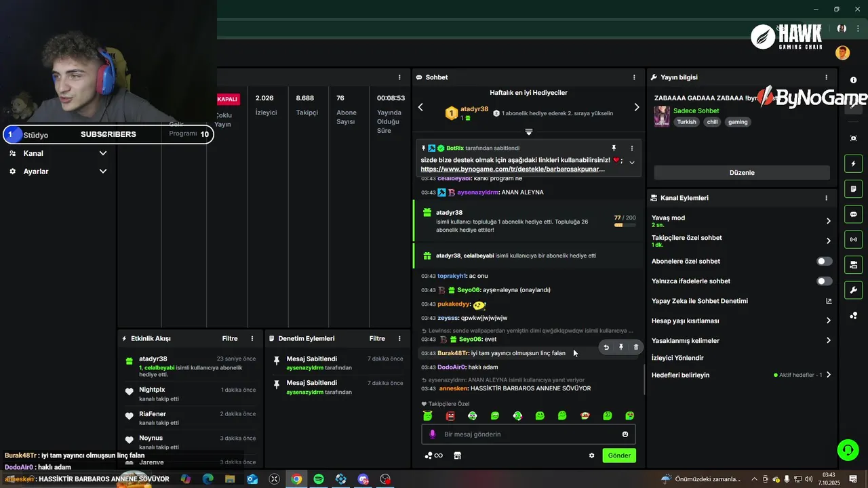Open Microsoft Edge from the taskbar

208,479
